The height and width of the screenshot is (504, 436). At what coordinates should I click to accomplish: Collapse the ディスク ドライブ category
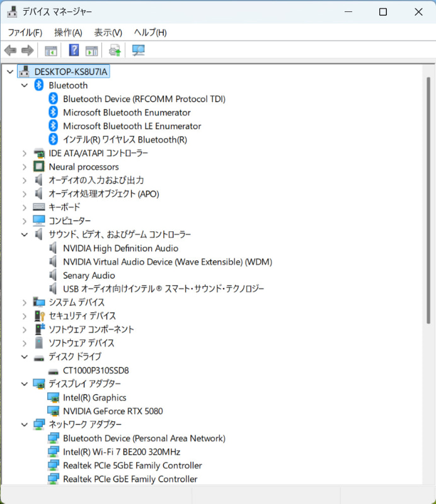(25, 357)
